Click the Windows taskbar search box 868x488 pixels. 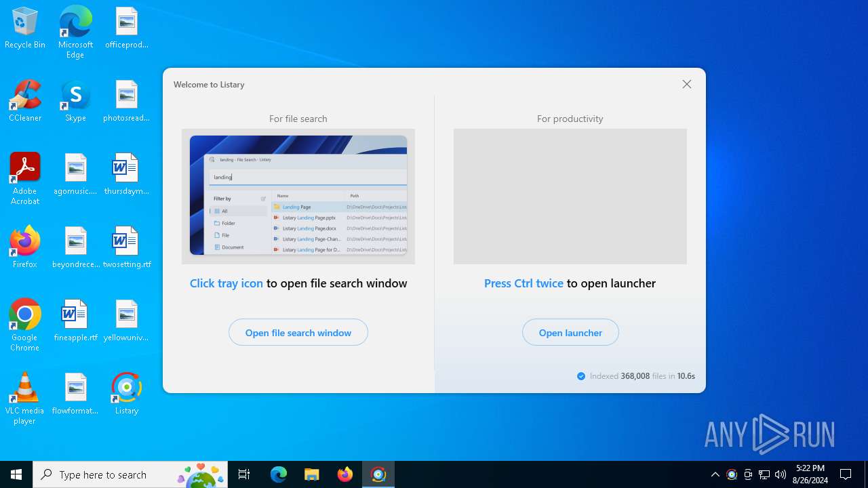130,474
